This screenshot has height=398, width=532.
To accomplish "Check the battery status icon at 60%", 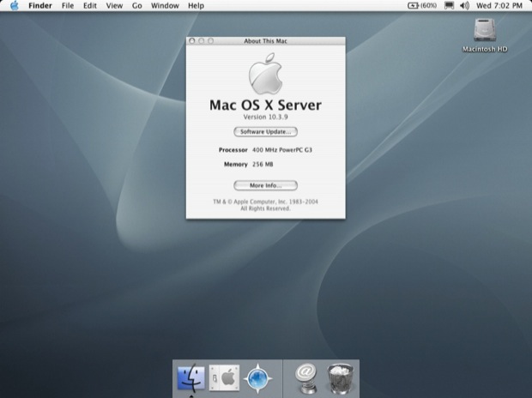I will click(422, 6).
